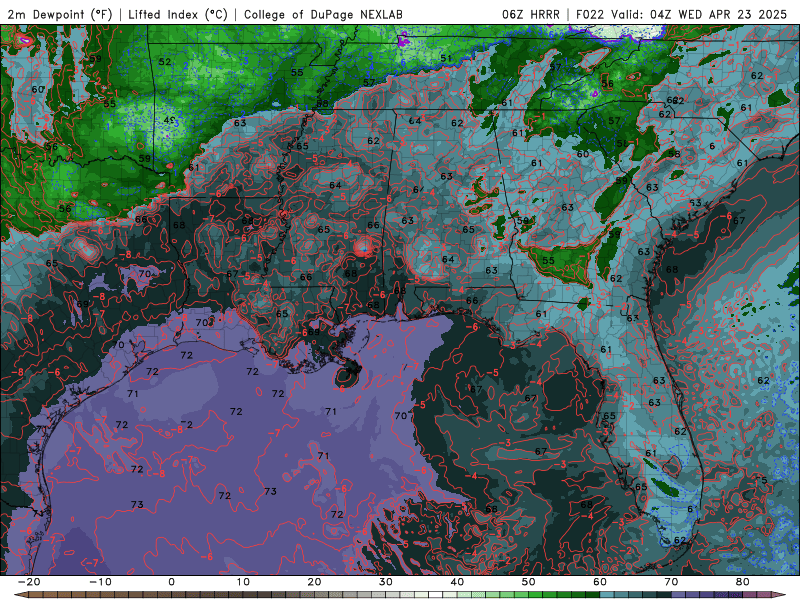Click the "2m Dewpoint (°F)" title text

(59, 14)
